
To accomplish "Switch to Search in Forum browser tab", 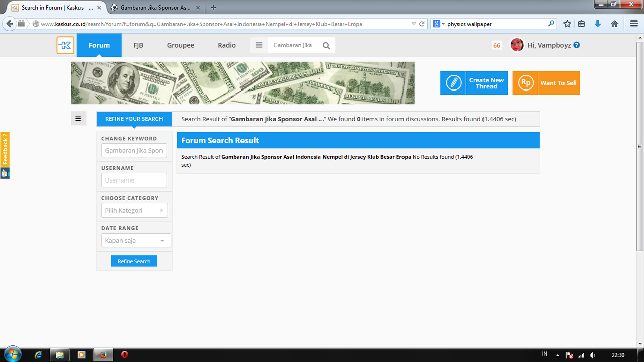I will click(x=56, y=8).
